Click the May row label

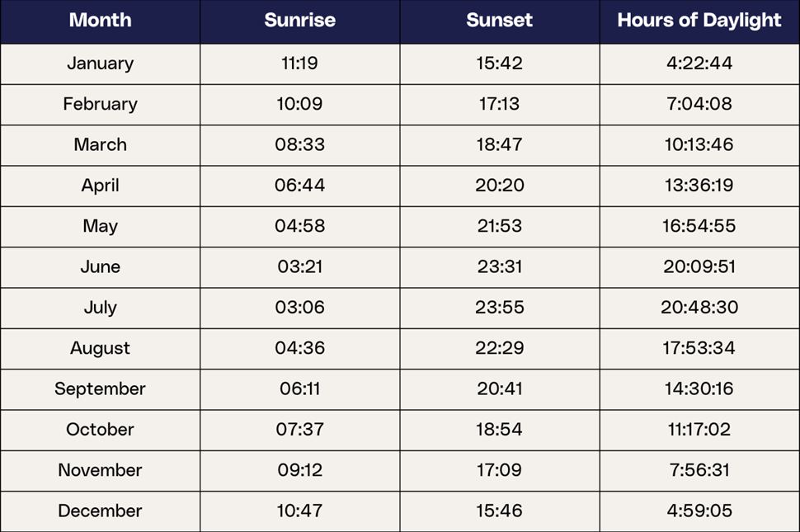point(100,226)
